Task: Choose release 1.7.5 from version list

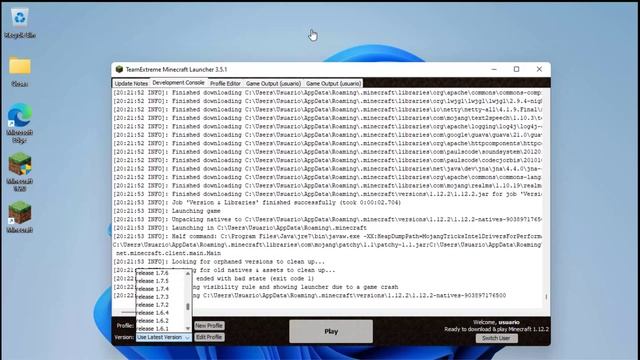Action: pos(160,281)
